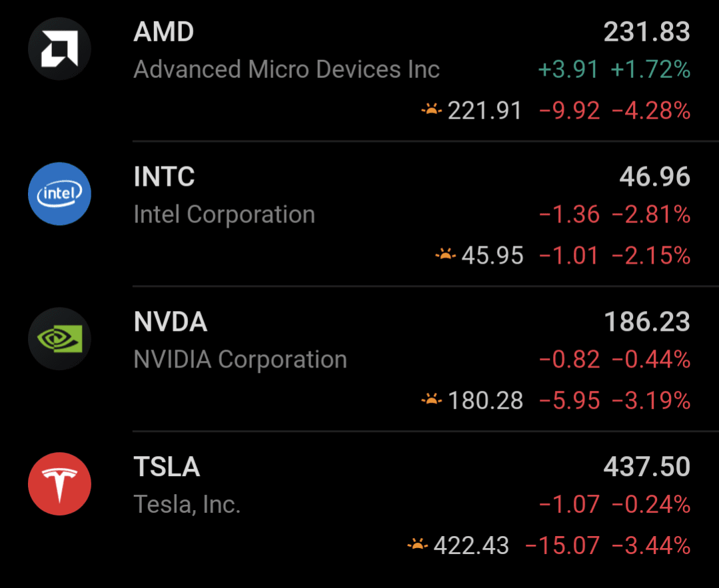Viewport: 719px width, 588px height.
Task: Click Advanced Micro Devices Inc name
Action: [287, 69]
